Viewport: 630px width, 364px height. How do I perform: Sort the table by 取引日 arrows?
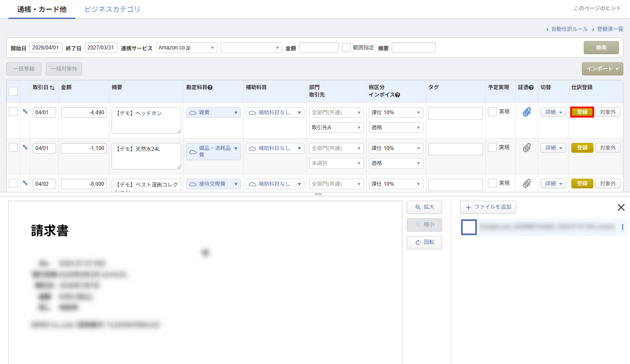(x=52, y=88)
